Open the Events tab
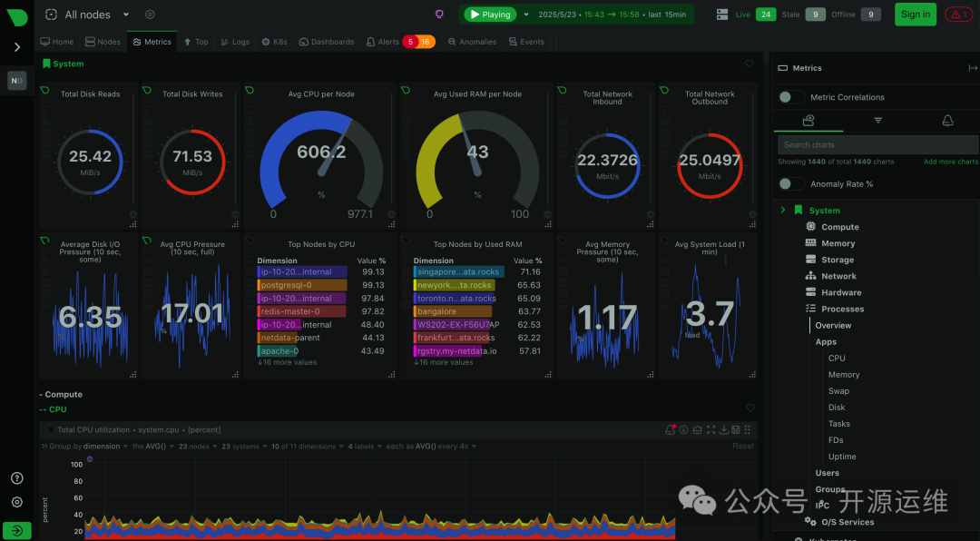 (x=527, y=42)
